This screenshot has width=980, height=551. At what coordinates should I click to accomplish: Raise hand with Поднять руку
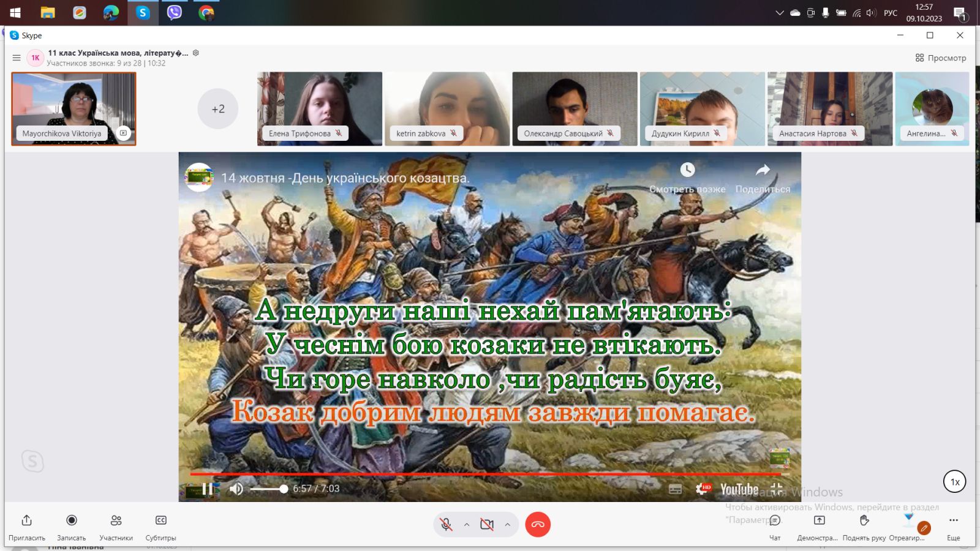864,527
